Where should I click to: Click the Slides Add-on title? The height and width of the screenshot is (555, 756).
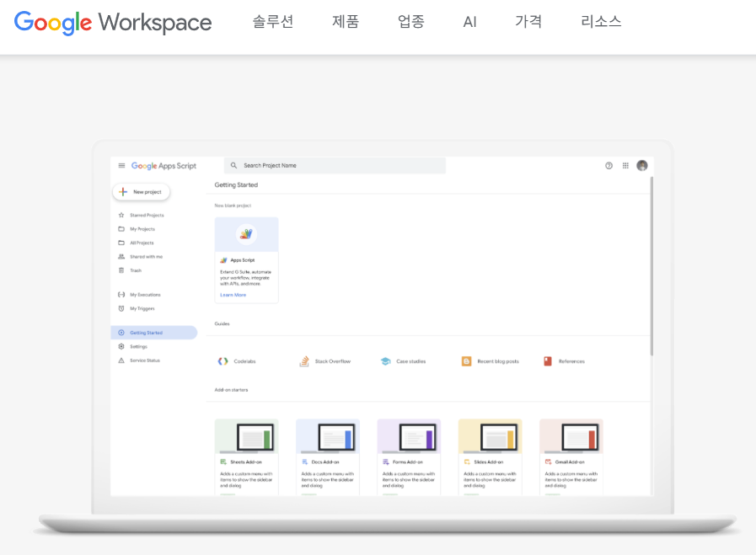point(489,462)
